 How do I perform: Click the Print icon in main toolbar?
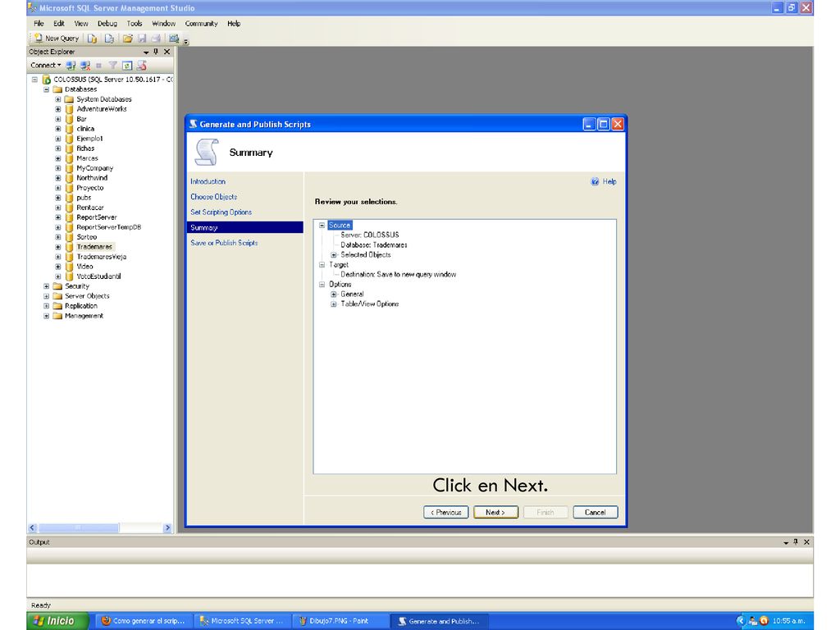point(156,39)
